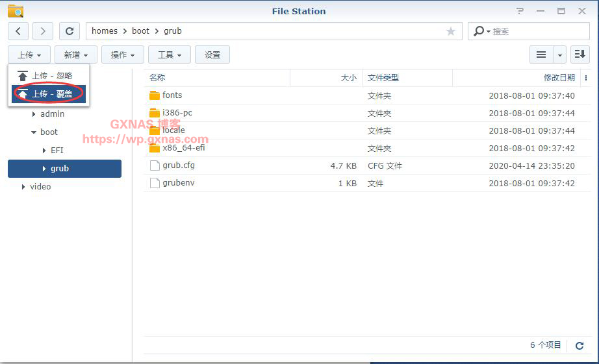Image resolution: width=599 pixels, height=364 pixels.
Task: Go to boot in the breadcrumb path
Action: (140, 31)
